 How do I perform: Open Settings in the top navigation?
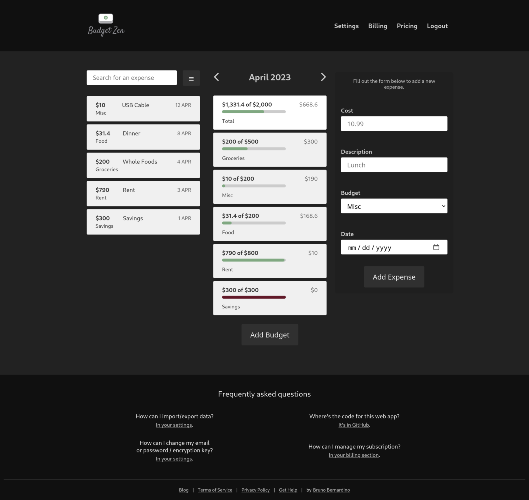point(346,26)
